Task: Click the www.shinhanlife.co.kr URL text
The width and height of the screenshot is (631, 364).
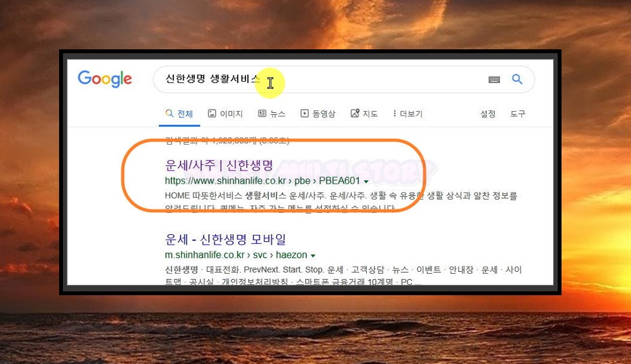Action: tap(262, 180)
